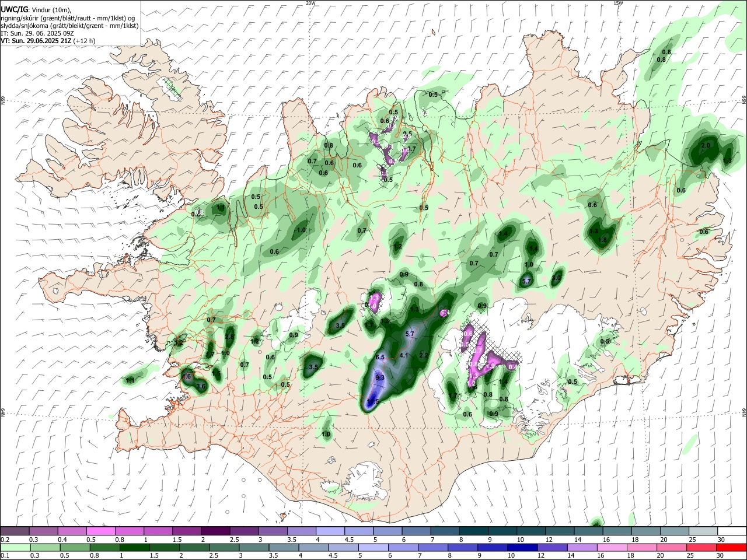Pick the snow-scale swatch between 3 and 3.5

pyautogui.click(x=273, y=531)
